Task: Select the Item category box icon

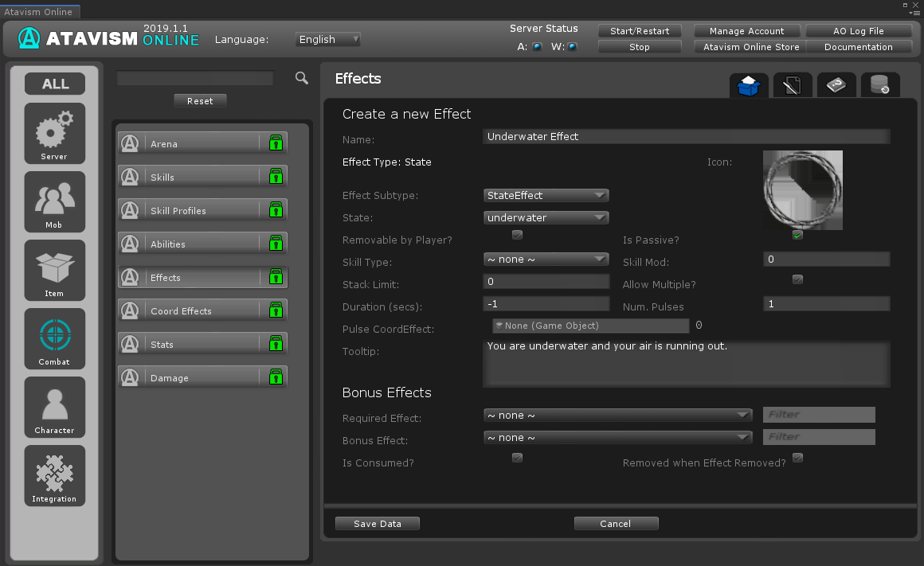Action: pyautogui.click(x=54, y=269)
